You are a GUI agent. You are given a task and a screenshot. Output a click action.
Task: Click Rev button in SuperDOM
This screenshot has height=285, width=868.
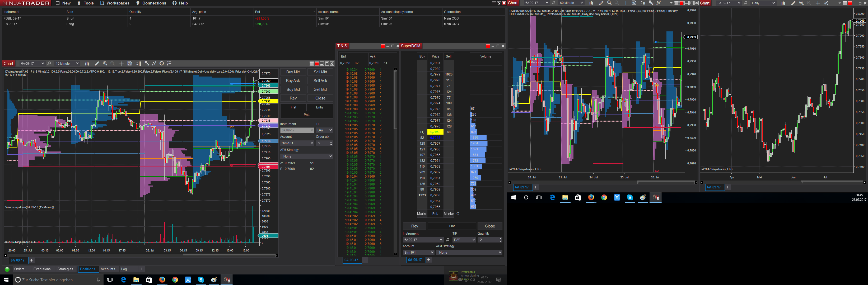point(414,226)
